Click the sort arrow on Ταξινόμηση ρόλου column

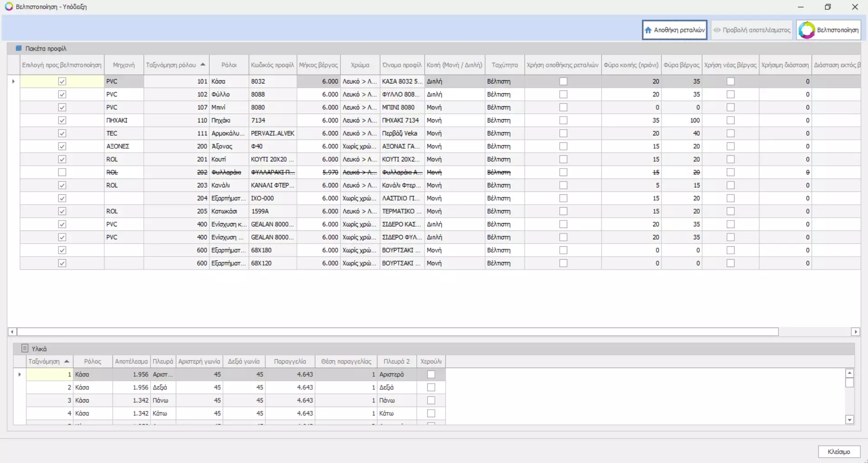[x=203, y=65]
